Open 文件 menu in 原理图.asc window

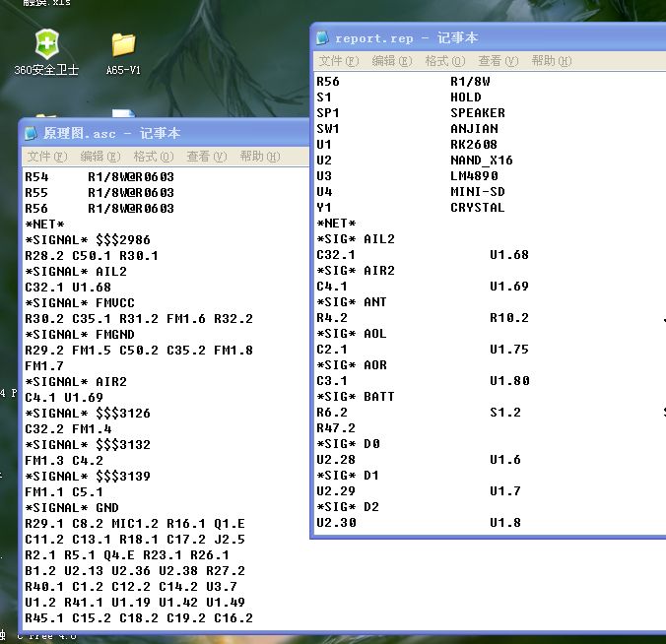[x=46, y=157]
